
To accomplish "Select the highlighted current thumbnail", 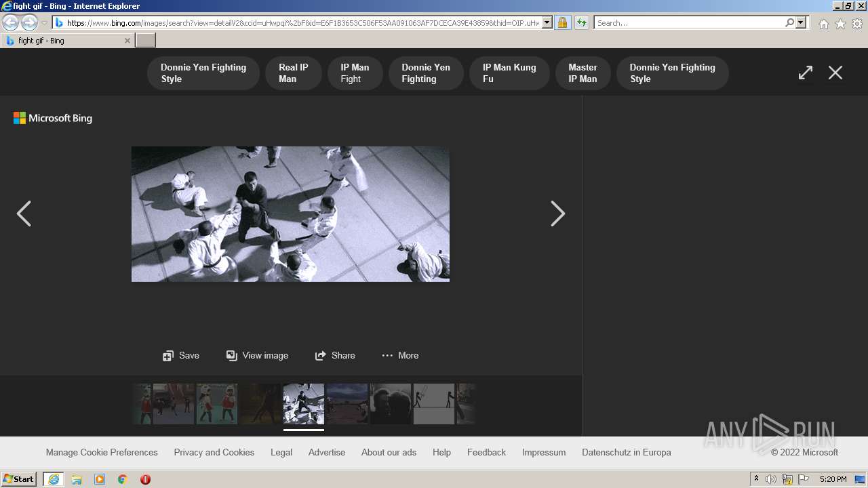I will (x=304, y=404).
